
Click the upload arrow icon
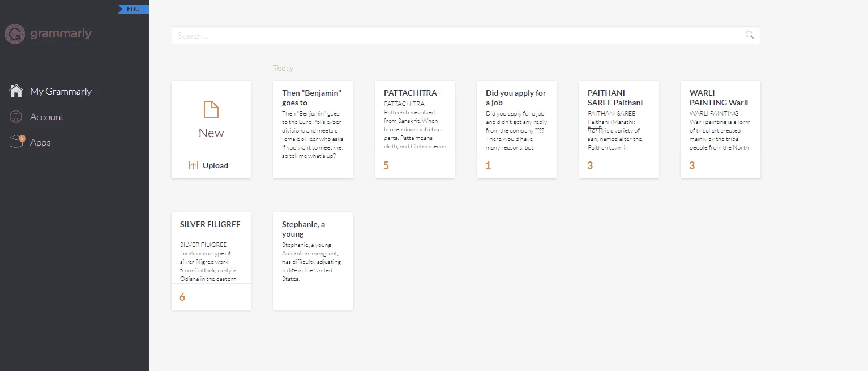tap(193, 165)
